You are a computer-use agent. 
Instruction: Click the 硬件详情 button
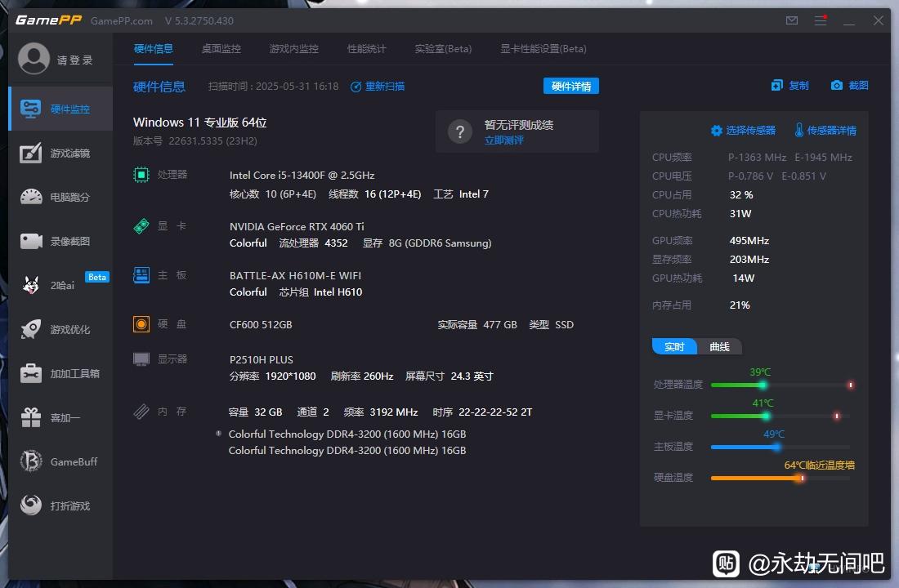[571, 86]
